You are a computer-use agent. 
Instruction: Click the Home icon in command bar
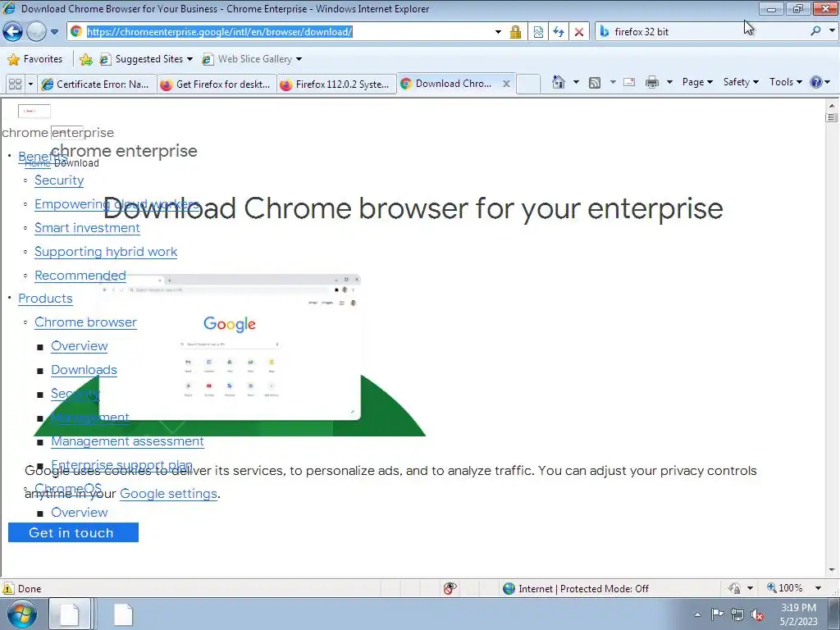pos(558,82)
